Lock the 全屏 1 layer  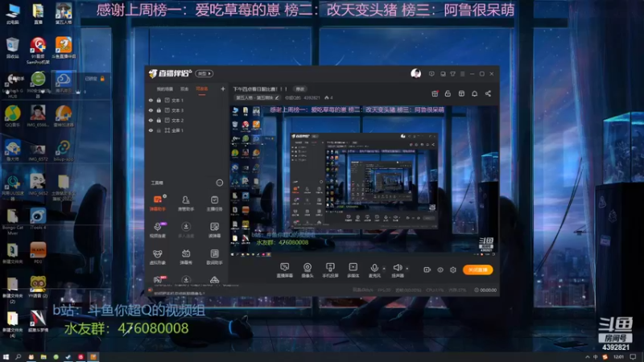(x=159, y=130)
